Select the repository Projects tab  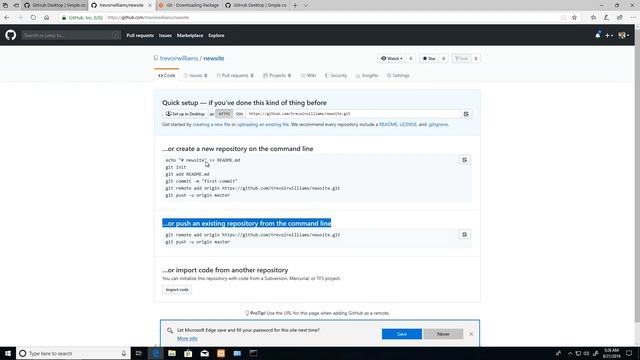pyautogui.click(x=277, y=76)
